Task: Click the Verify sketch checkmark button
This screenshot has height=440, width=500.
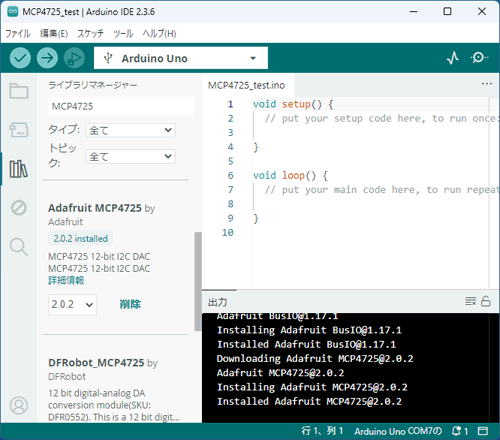Action: (x=20, y=58)
